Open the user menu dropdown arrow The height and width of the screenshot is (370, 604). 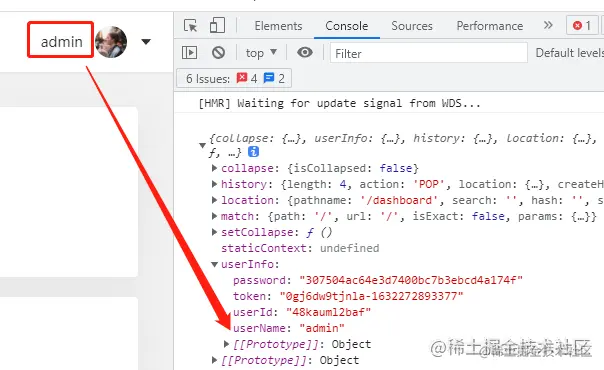[146, 42]
